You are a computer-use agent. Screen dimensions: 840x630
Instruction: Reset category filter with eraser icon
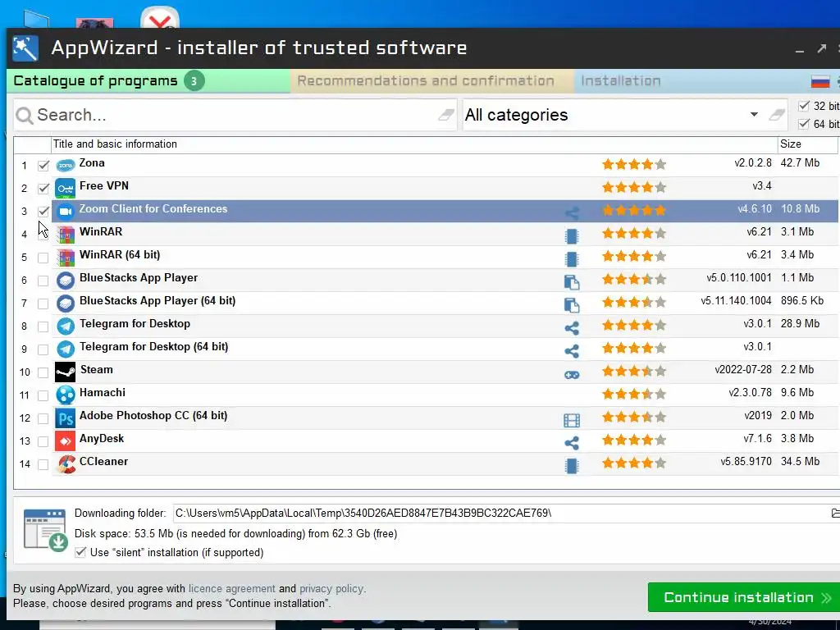pos(776,115)
